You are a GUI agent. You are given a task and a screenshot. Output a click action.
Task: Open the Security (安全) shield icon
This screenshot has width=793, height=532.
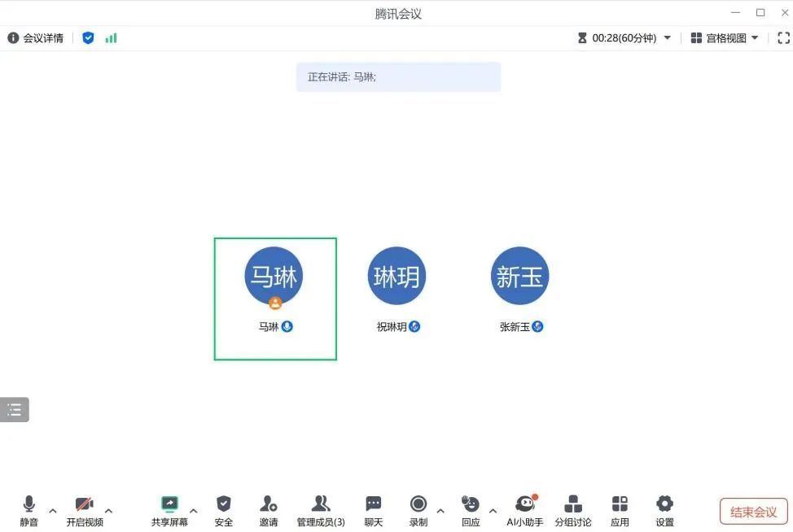click(224, 510)
